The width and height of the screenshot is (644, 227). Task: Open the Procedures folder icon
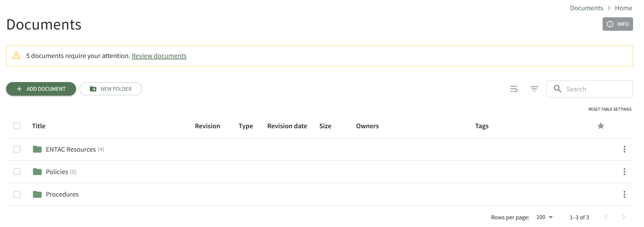(x=37, y=194)
